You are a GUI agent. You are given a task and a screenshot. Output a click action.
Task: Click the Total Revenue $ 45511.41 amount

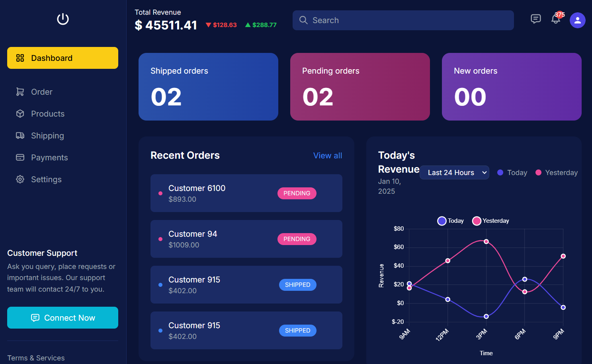[x=166, y=25]
